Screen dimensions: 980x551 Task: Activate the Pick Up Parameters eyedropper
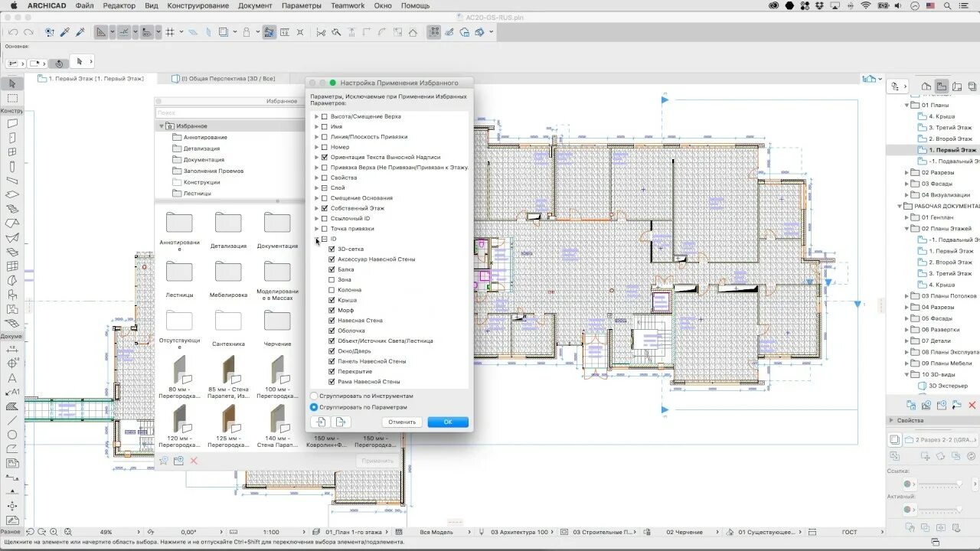point(65,32)
